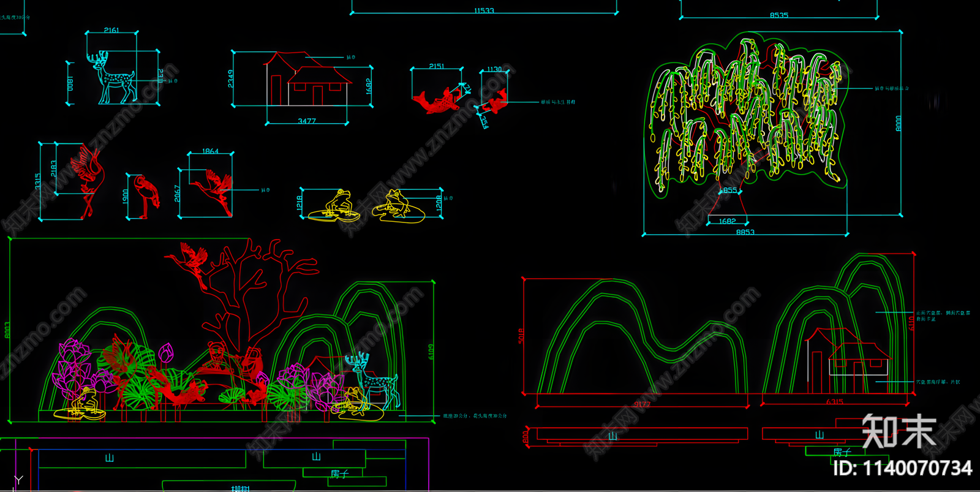The width and height of the screenshot is (980, 492).
Task: Click dimension text "1900" beside flamingo
Action: (x=126, y=196)
